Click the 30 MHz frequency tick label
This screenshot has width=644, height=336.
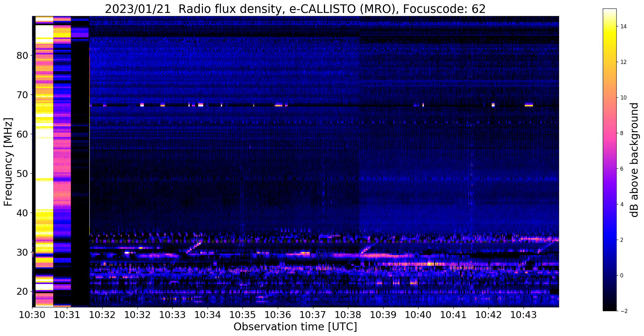click(22, 252)
